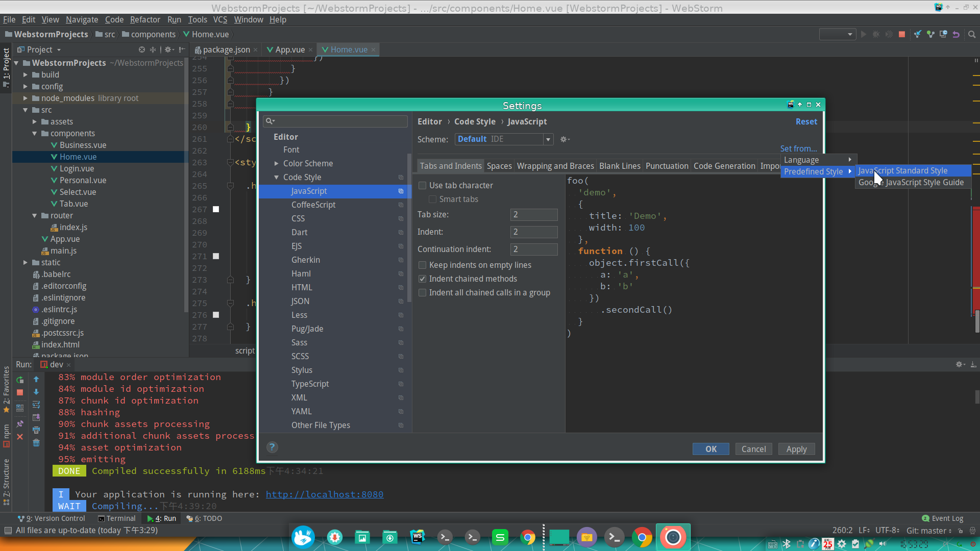This screenshot has height=551, width=980.
Task: Click the Pin Tab icon in Run panel
Action: [x=20, y=424]
